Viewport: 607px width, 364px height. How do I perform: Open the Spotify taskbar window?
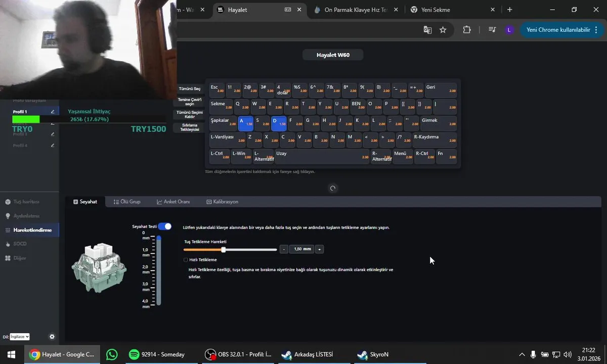pyautogui.click(x=161, y=354)
